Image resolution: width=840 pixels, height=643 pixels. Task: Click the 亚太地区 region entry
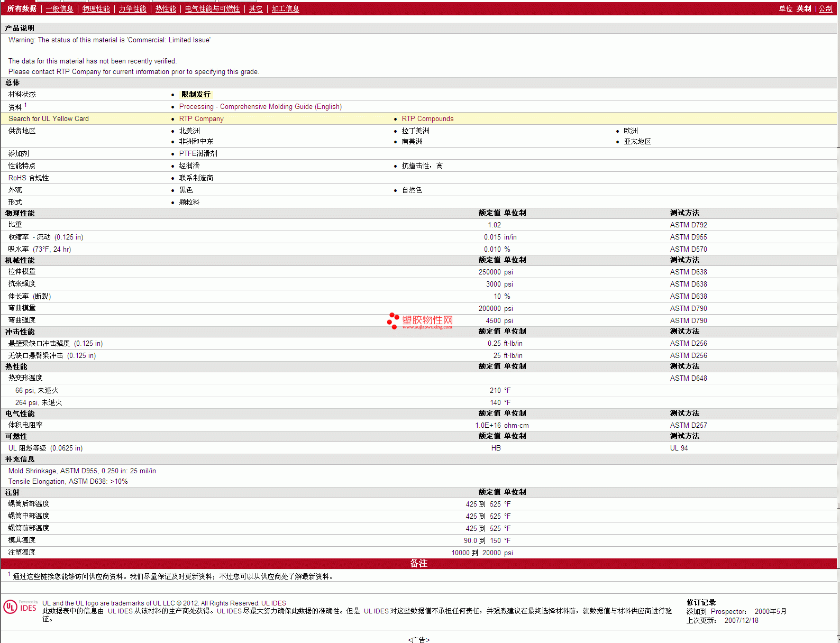[x=637, y=142]
